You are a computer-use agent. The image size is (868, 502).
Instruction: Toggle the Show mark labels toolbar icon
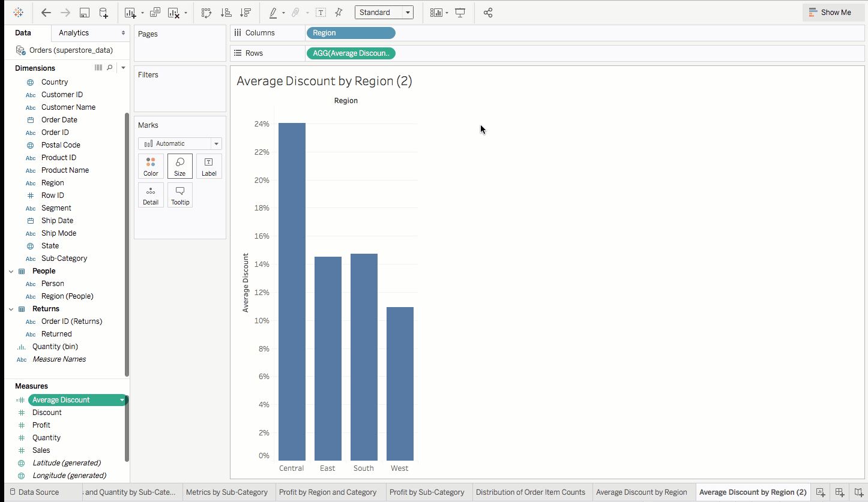click(x=321, y=13)
